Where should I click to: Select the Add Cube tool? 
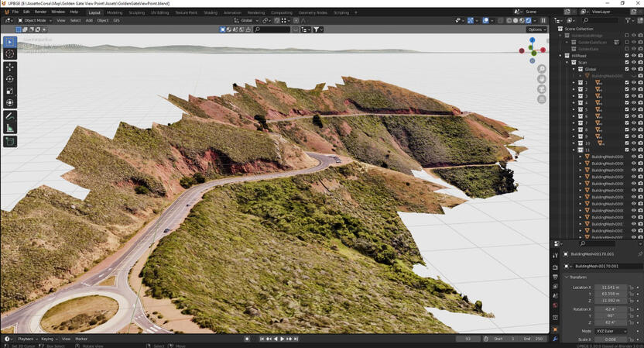[10, 142]
